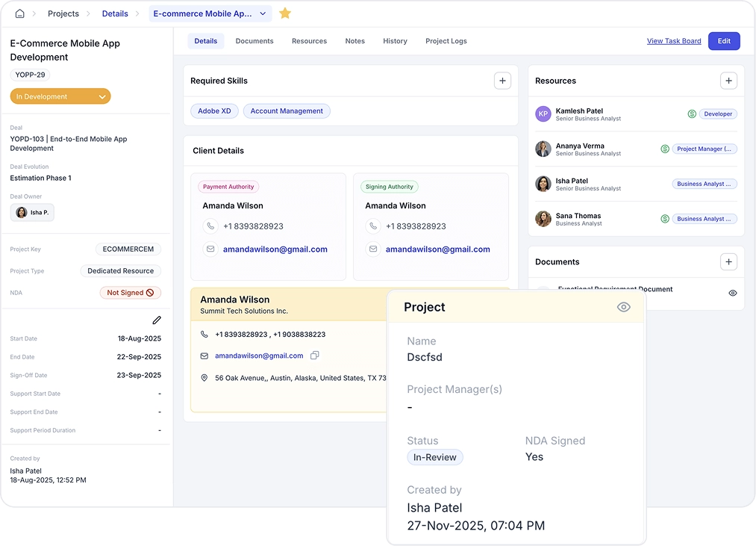The image size is (756, 546).
Task: Click Ananya Verma's Project Manager role badge
Action: tap(704, 149)
